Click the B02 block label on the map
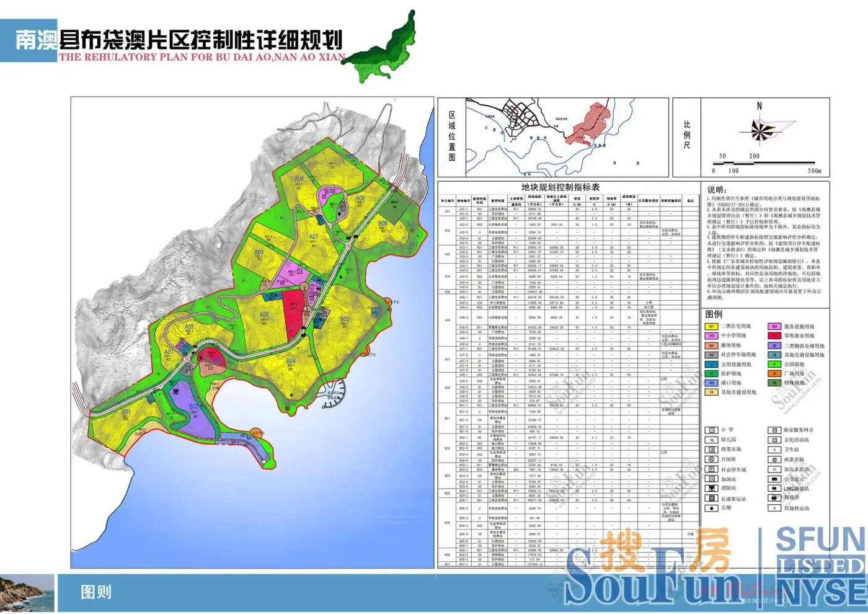The height and width of the screenshot is (614, 868). (194, 406)
